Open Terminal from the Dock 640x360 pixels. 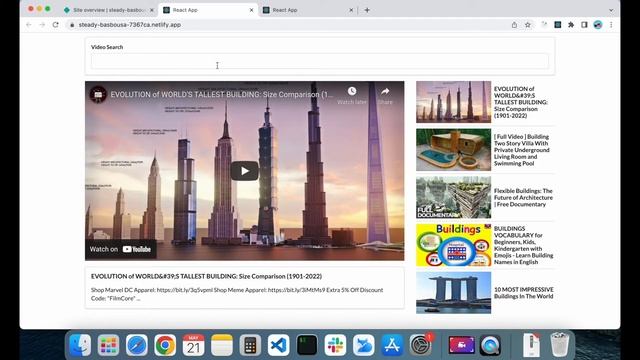pos(307,345)
